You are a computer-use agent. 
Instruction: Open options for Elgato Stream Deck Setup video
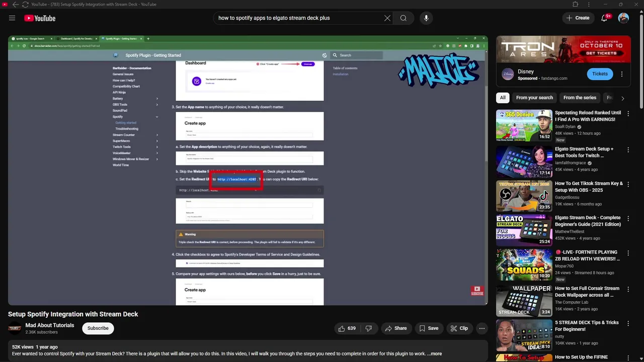[x=628, y=150]
